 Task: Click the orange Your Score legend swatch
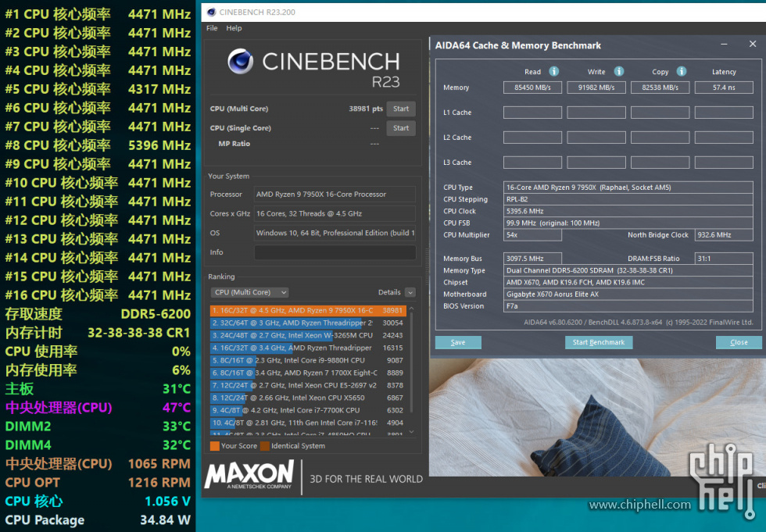tap(214, 445)
